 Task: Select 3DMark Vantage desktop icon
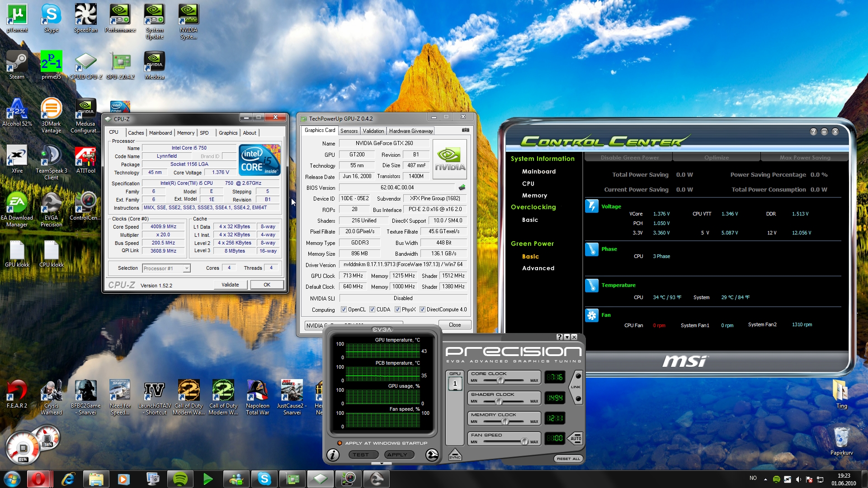[52, 115]
